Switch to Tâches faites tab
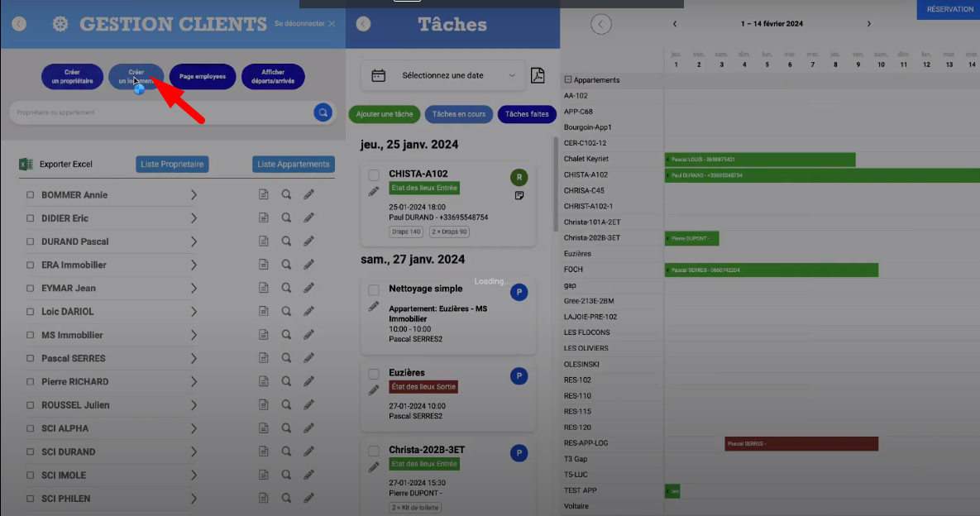This screenshot has width=980, height=516. click(527, 114)
